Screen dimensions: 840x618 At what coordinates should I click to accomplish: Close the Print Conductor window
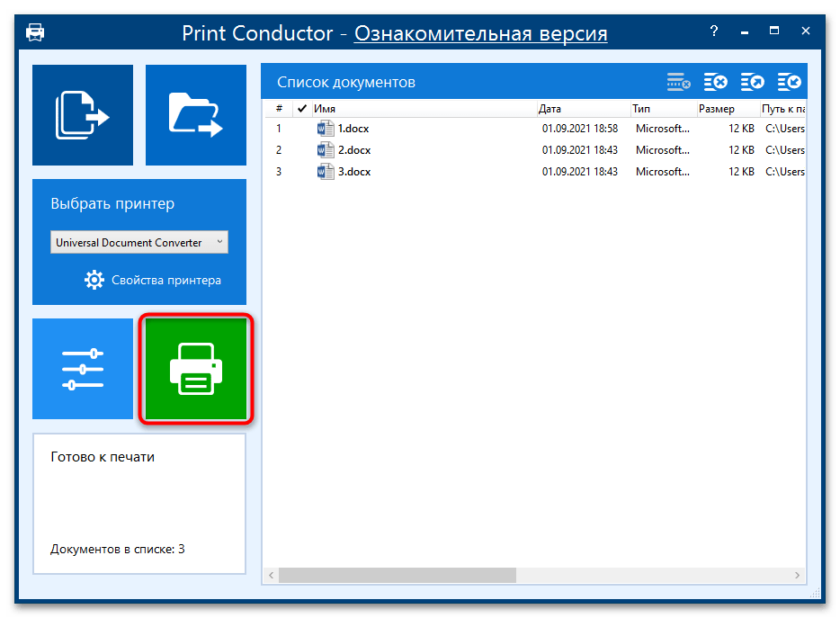(805, 31)
